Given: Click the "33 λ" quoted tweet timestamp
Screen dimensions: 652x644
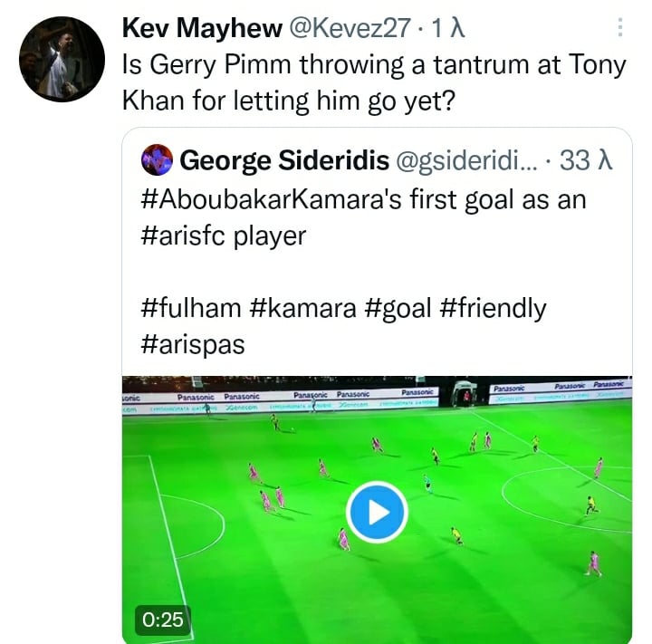Looking at the screenshot, I should (x=588, y=161).
